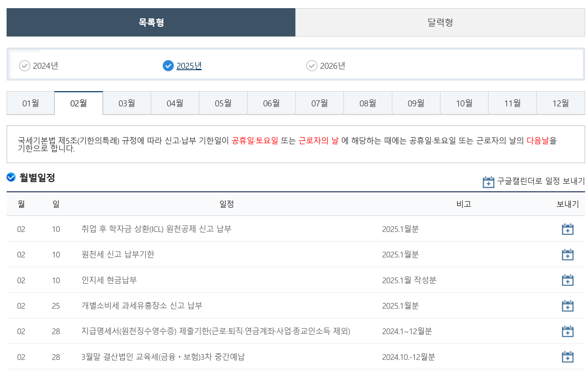Click calendar icon for 원천세 신고 납부기한 row
Viewport: 588px width, 372px height.
[567, 255]
